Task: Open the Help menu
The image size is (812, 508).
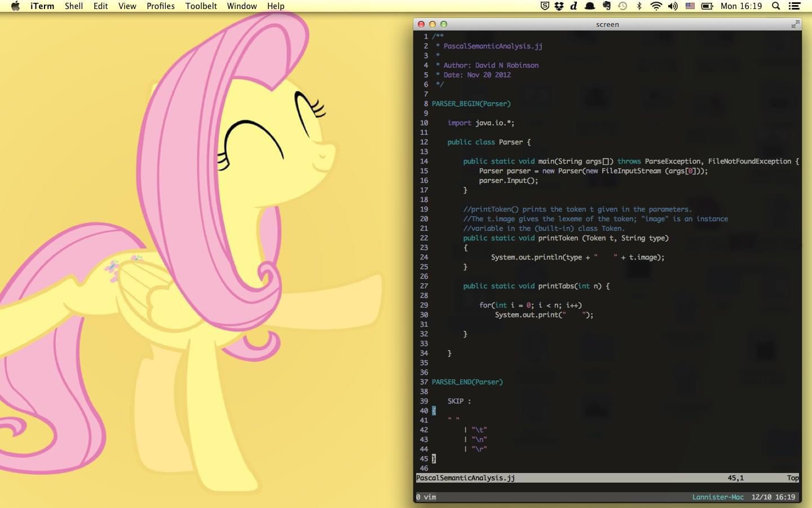Action: (276, 6)
